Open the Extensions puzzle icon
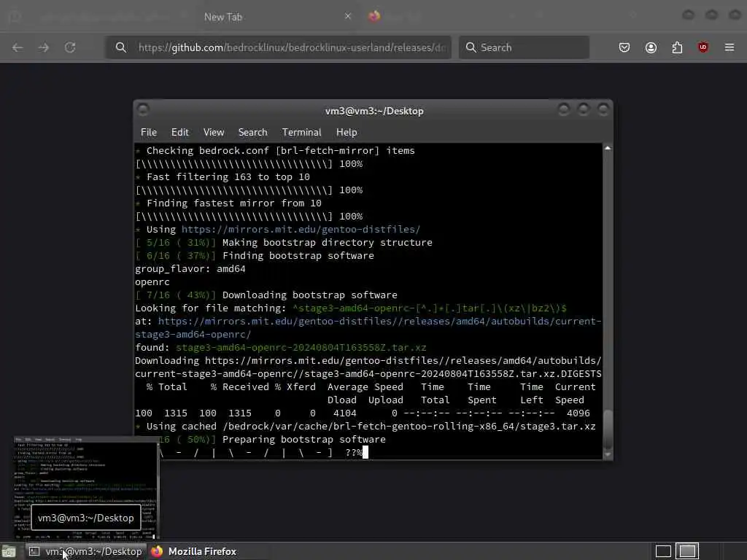Image resolution: width=747 pixels, height=560 pixels. point(677,47)
